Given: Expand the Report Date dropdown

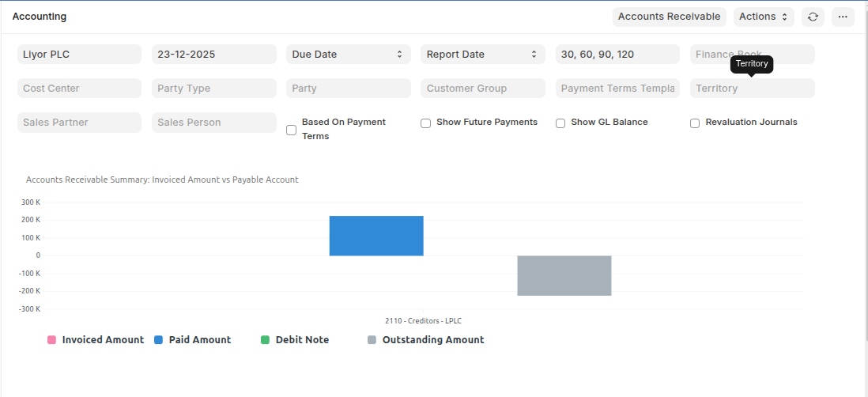Looking at the screenshot, I should pos(482,55).
